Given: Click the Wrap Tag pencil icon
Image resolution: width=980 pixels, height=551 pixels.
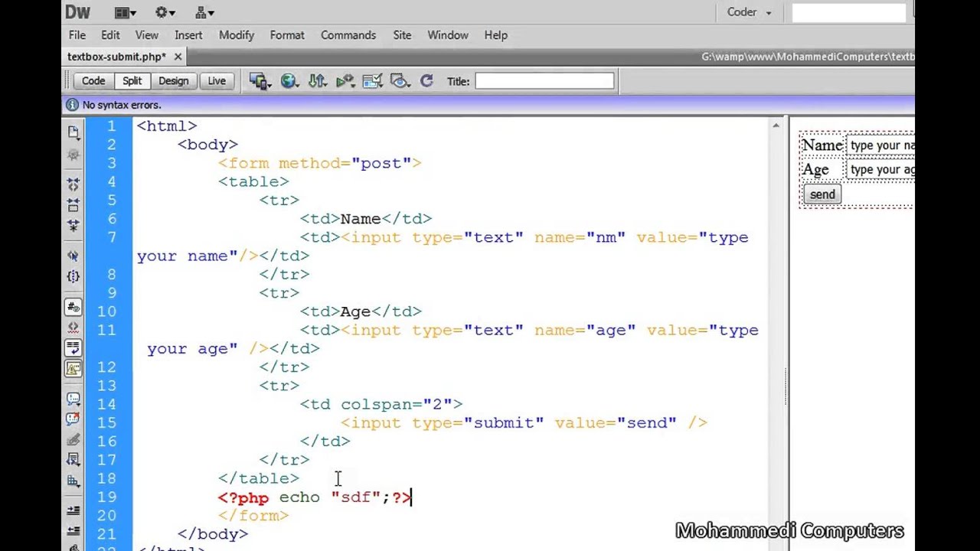Looking at the screenshot, I should click(x=73, y=440).
